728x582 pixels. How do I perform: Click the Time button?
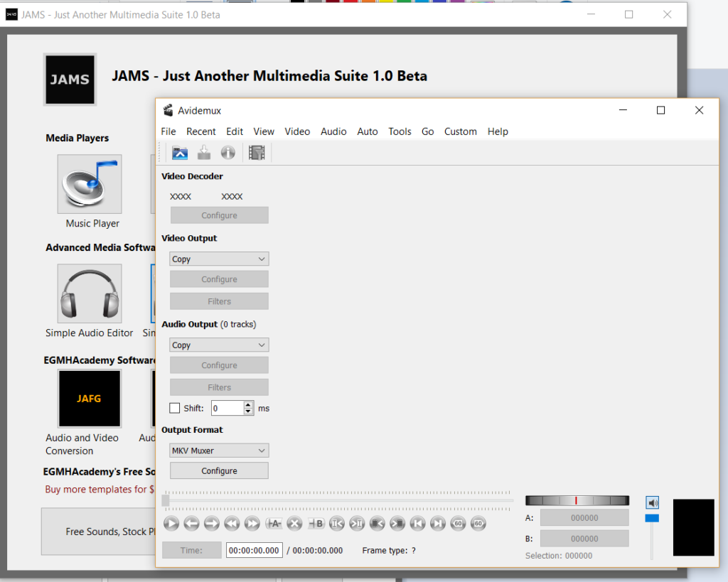point(192,551)
